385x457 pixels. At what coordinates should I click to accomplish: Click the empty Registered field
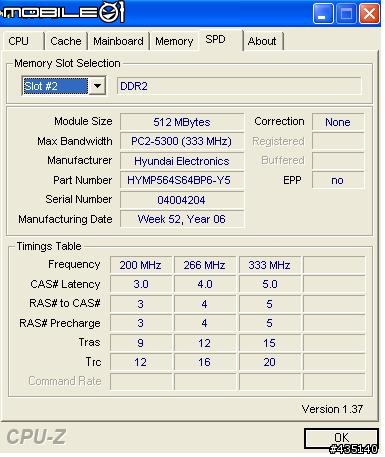pyautogui.click(x=338, y=141)
